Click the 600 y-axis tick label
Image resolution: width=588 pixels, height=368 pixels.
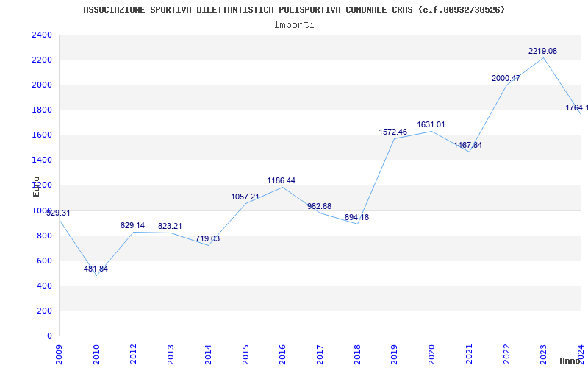tap(44, 261)
